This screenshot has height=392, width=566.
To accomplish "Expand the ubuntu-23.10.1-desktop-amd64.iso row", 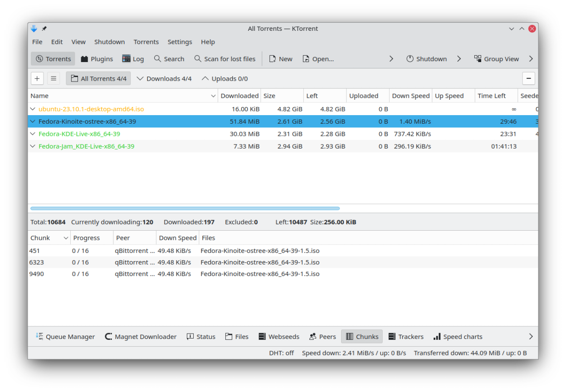I will pos(33,109).
